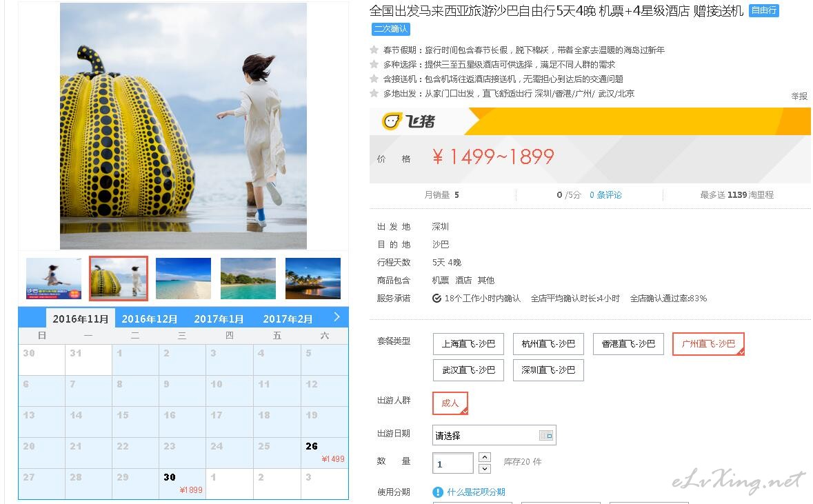Click the 举报 report link

click(799, 97)
